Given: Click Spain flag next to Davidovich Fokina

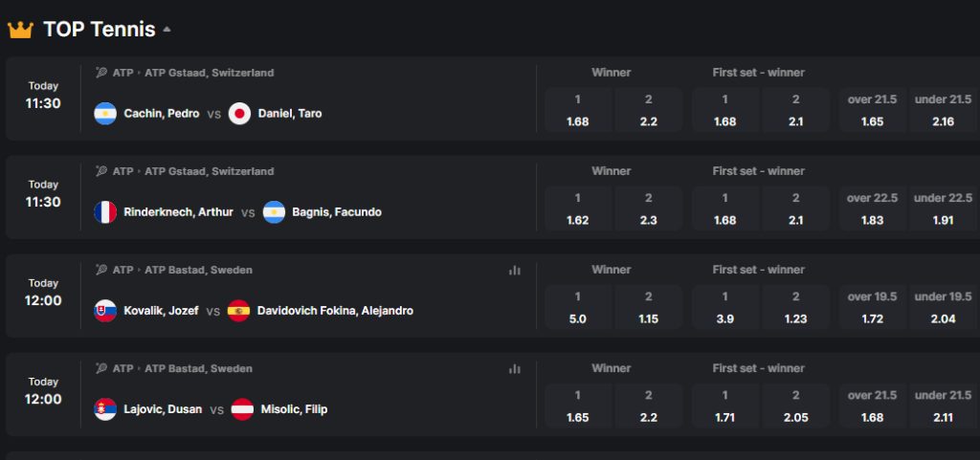Looking at the screenshot, I should [238, 311].
